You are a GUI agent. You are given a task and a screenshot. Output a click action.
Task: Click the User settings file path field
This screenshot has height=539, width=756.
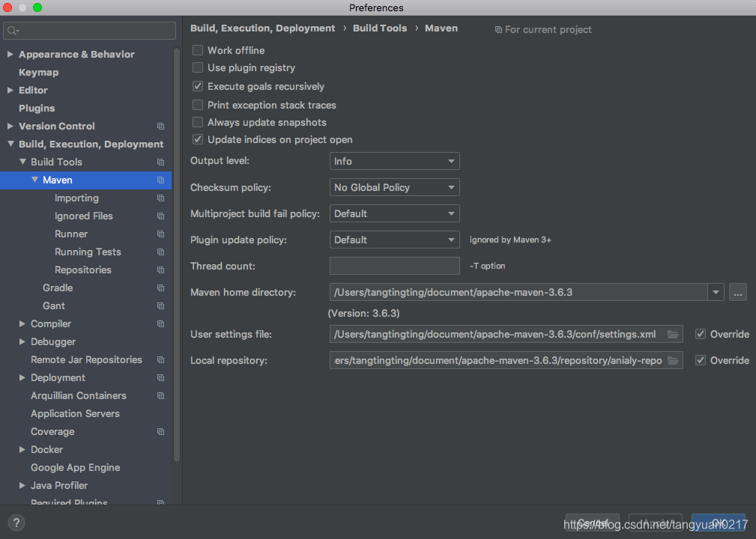click(506, 335)
